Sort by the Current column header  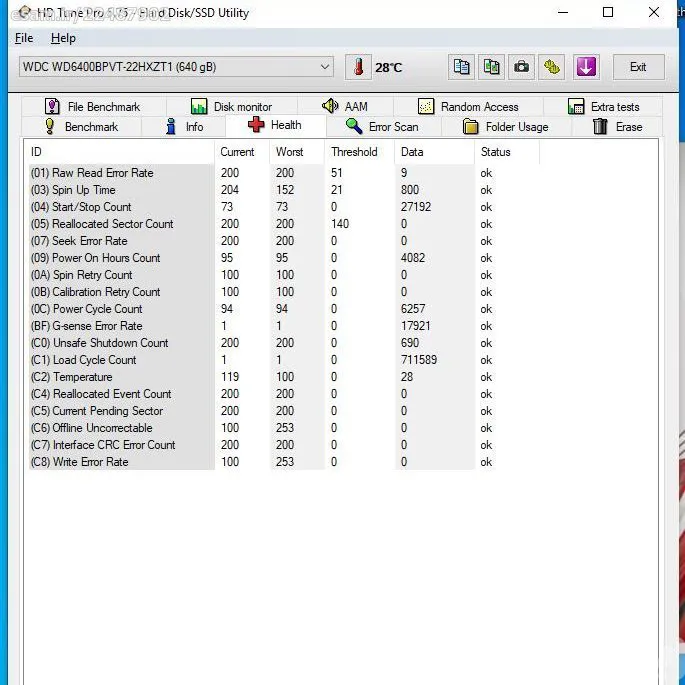pos(238,152)
